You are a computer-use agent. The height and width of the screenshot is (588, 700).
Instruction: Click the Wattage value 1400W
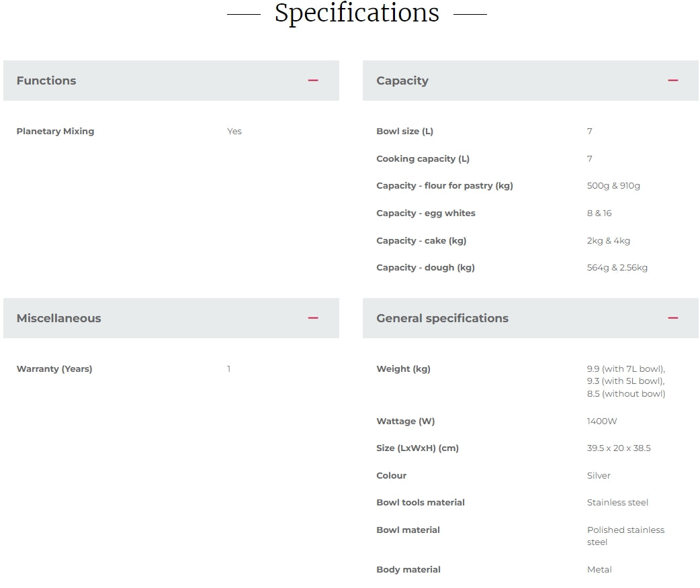[602, 422]
